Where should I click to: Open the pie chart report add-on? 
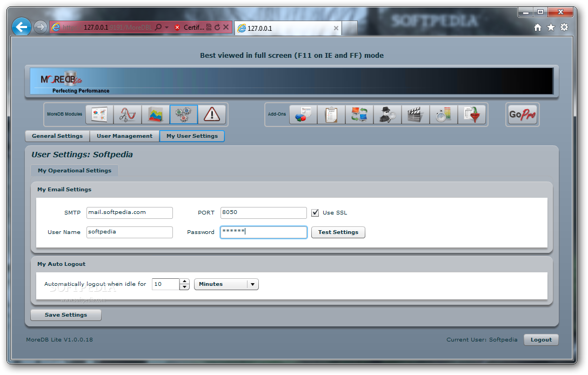[x=303, y=115]
